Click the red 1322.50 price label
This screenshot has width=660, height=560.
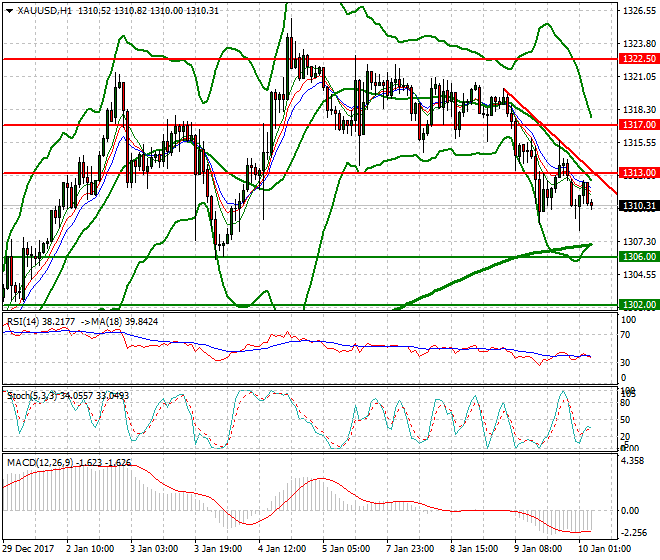(x=636, y=59)
